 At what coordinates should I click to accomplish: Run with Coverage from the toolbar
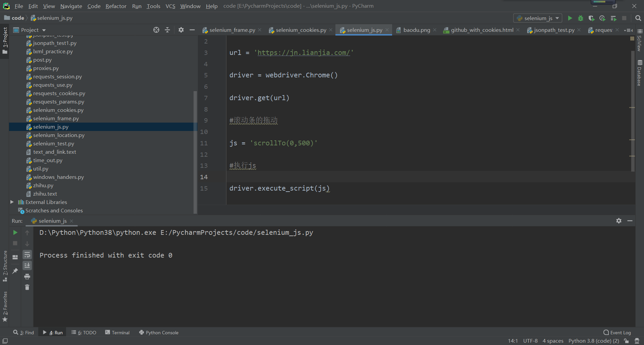[591, 18]
